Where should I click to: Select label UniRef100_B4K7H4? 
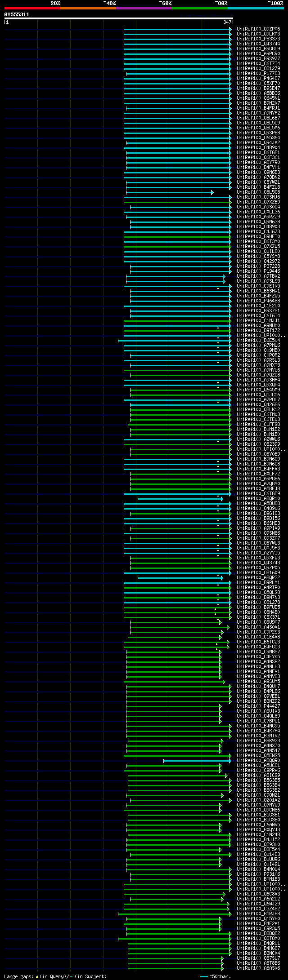click(258, 731)
